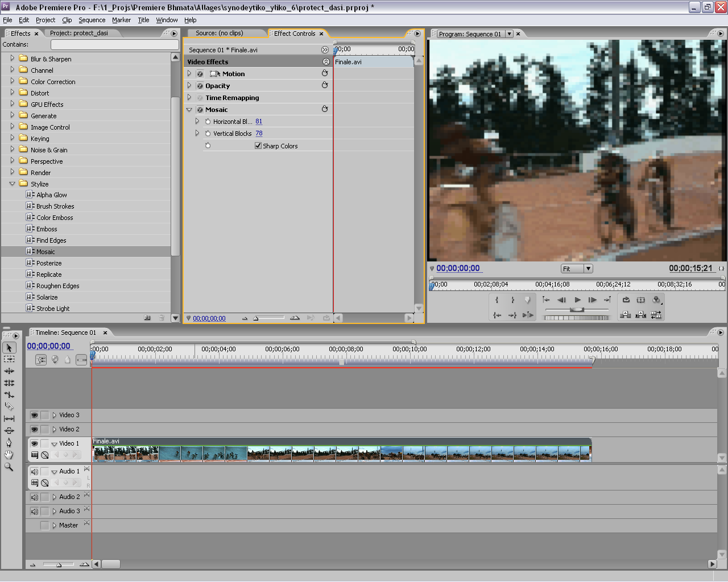Click the shuttle slider in Program monitor
The width and height of the screenshot is (728, 582).
[x=577, y=309]
